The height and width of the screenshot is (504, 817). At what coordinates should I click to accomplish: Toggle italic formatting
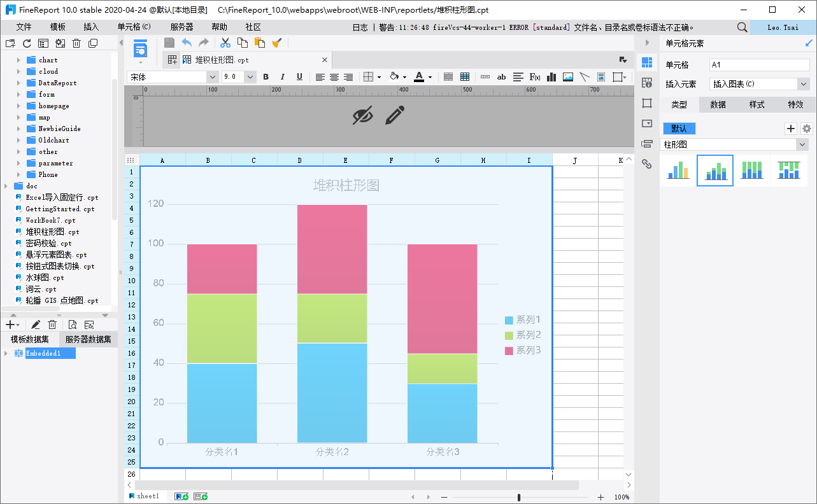coord(283,77)
